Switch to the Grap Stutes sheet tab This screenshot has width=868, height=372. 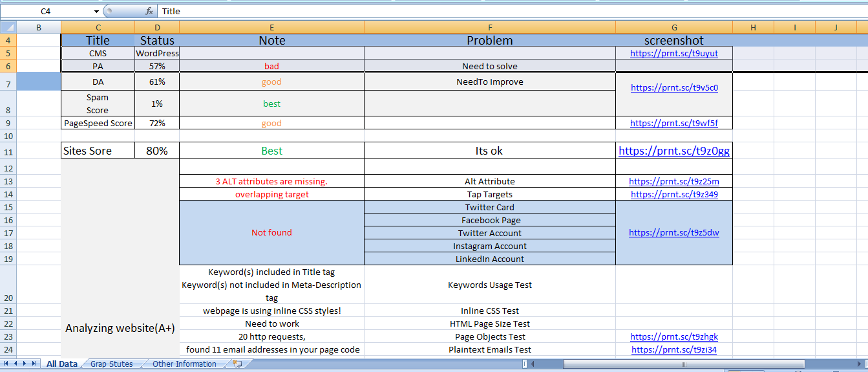111,364
